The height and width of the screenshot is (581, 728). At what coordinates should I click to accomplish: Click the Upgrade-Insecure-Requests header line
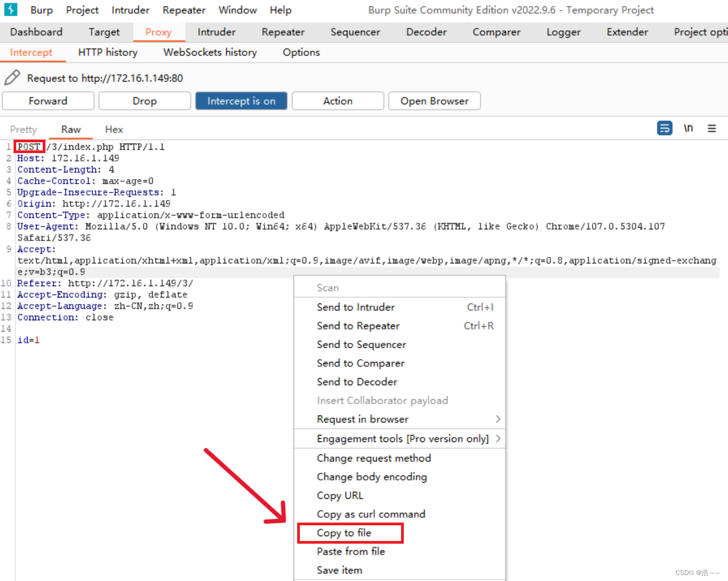point(96,192)
